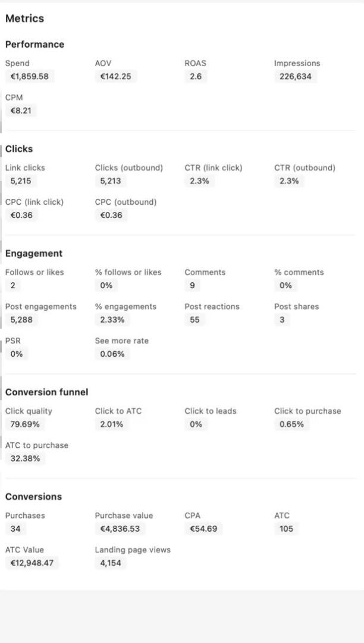Viewport: 364px width, 643px height.
Task: Click the CPC (outbound) value
Action: point(112,215)
